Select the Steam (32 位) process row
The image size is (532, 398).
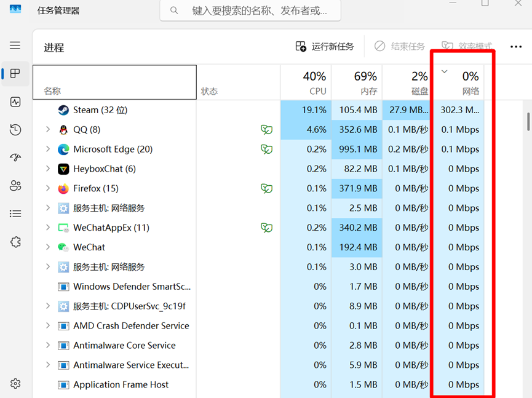258,110
